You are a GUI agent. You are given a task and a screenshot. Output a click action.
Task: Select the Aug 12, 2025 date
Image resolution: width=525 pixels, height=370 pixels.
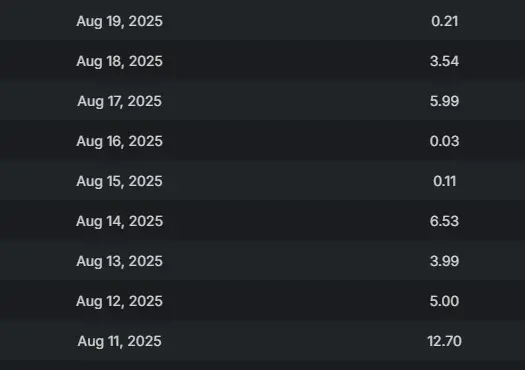(x=120, y=301)
